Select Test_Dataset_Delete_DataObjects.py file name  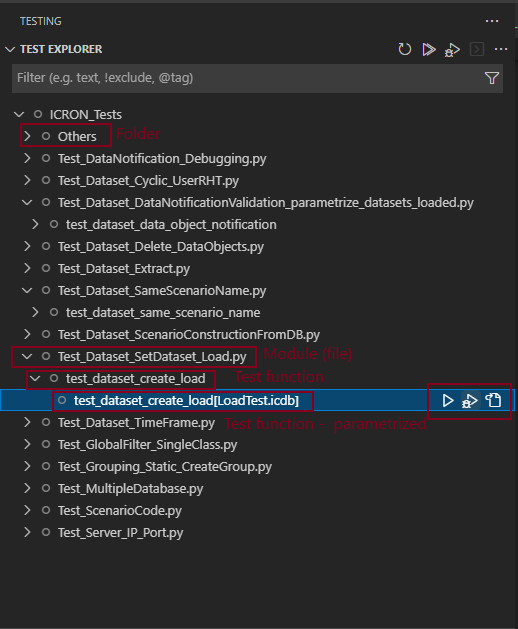[161, 247]
